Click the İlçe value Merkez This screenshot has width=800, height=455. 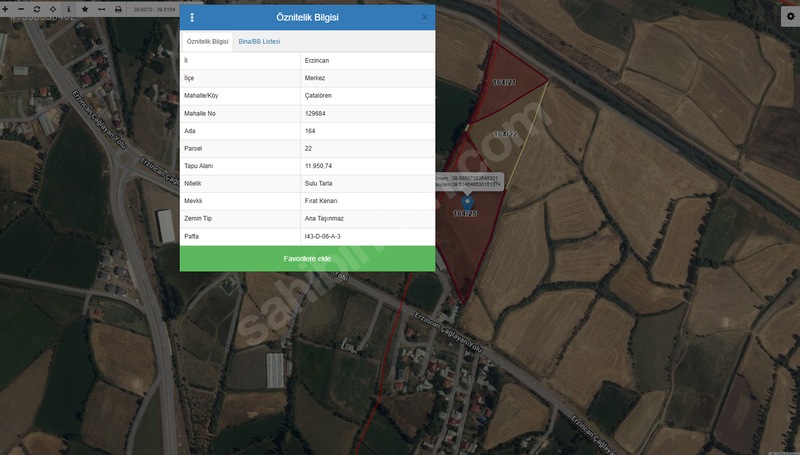(x=315, y=78)
